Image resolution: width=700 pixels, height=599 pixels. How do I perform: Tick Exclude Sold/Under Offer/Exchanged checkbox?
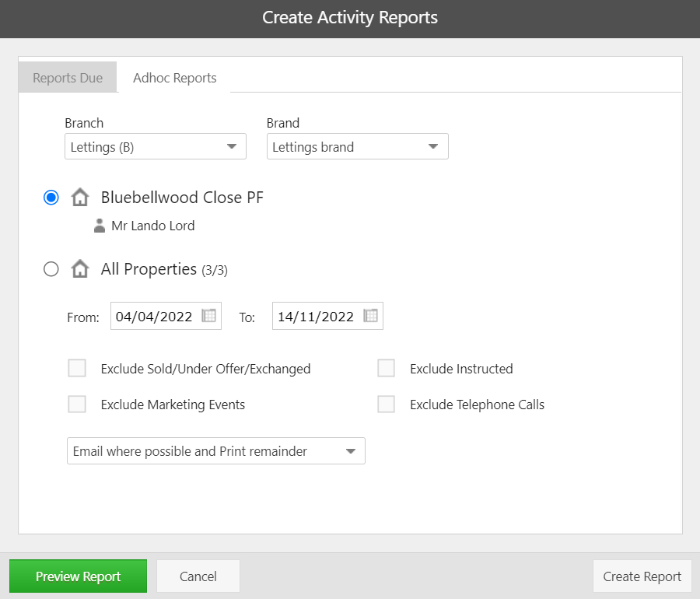[77, 368]
